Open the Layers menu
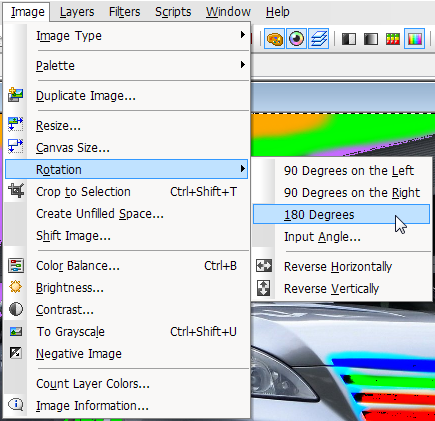This screenshot has width=435, height=421. pos(77,12)
